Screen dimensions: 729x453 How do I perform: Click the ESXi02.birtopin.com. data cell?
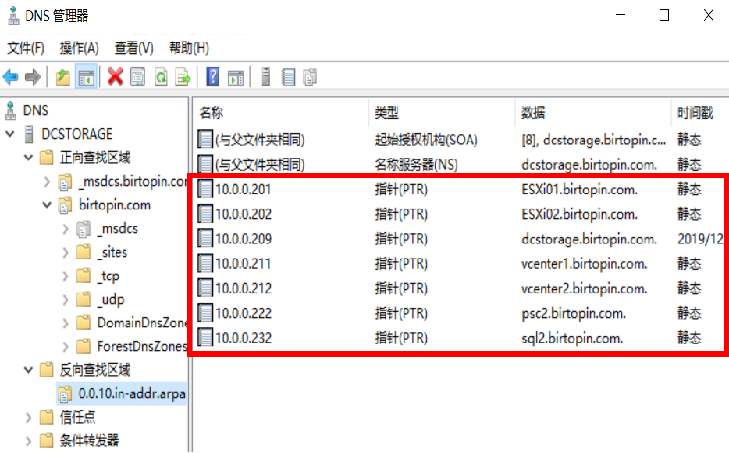point(579,214)
